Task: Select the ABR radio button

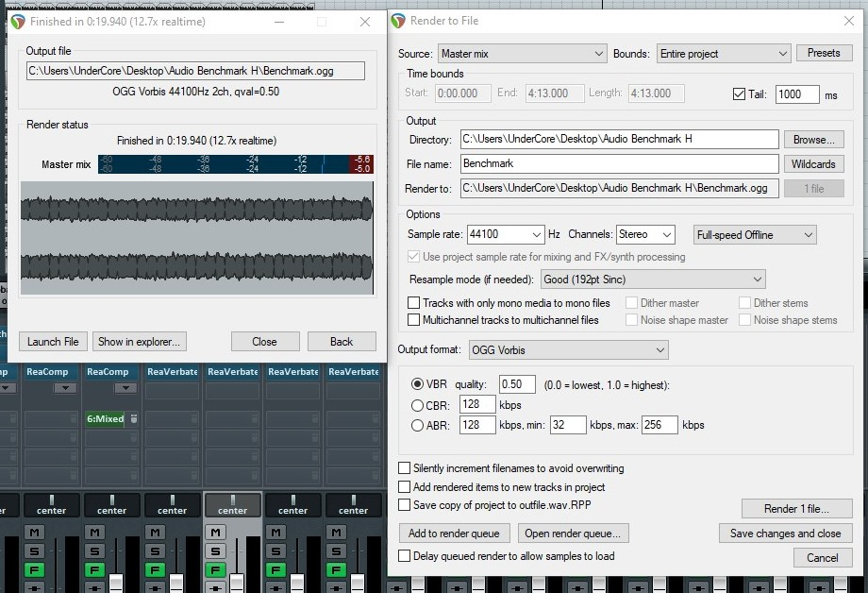Action: pyautogui.click(x=417, y=425)
